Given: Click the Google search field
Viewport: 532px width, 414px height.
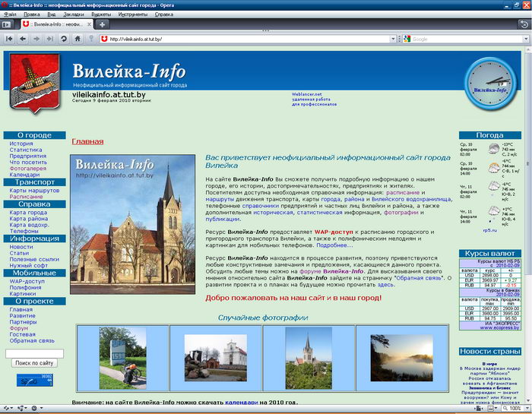Looking at the screenshot, I should click(x=467, y=39).
